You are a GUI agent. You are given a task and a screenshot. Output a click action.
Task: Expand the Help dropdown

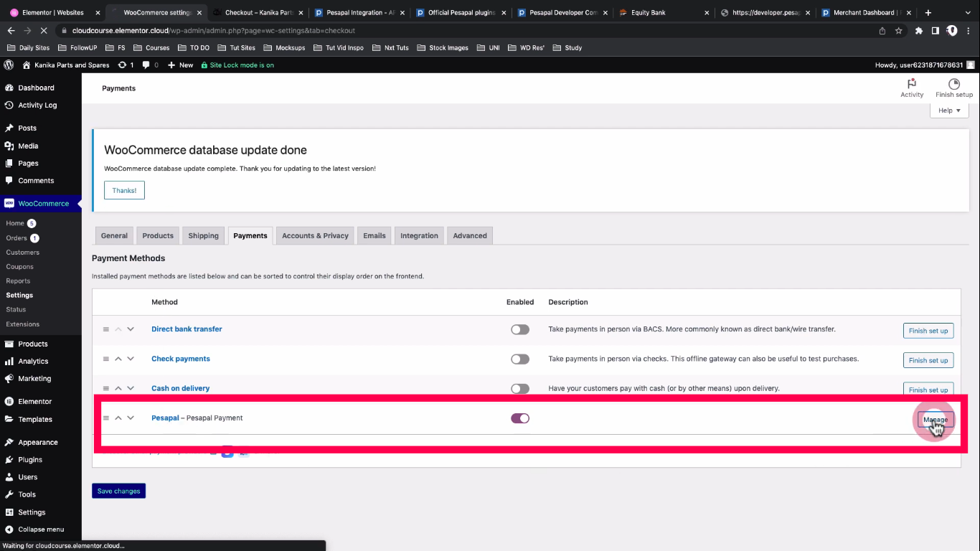pos(949,110)
